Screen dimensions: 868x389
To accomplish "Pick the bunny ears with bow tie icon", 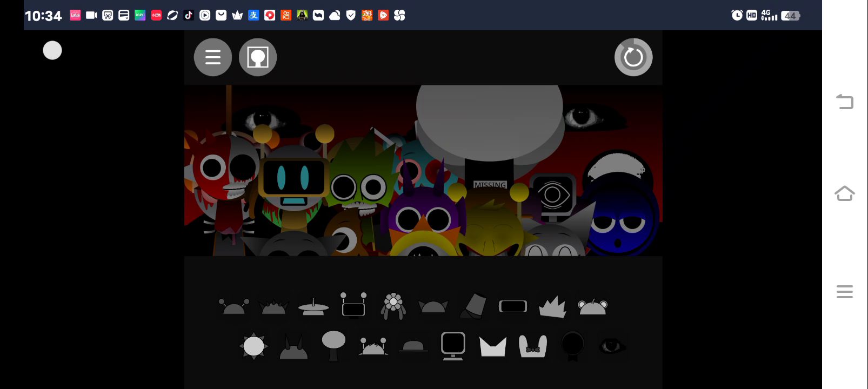I will coord(533,346).
